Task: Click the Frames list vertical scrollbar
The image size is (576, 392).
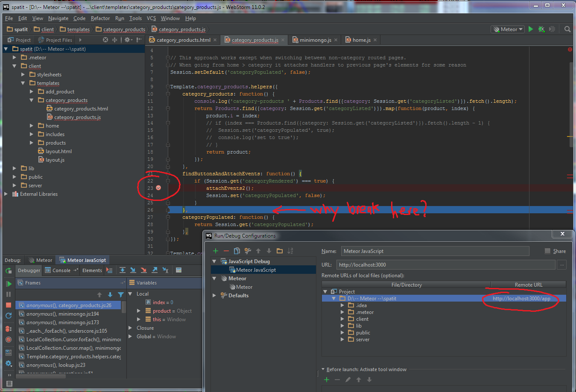Action: point(124,307)
